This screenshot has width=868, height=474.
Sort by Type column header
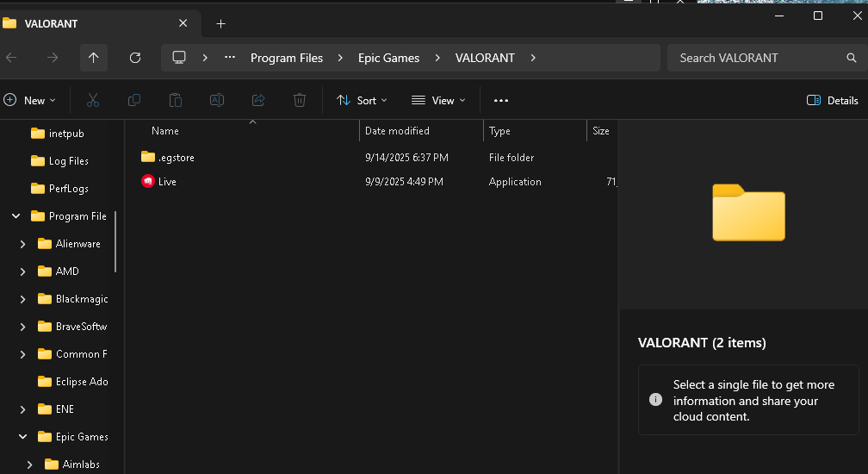(499, 131)
